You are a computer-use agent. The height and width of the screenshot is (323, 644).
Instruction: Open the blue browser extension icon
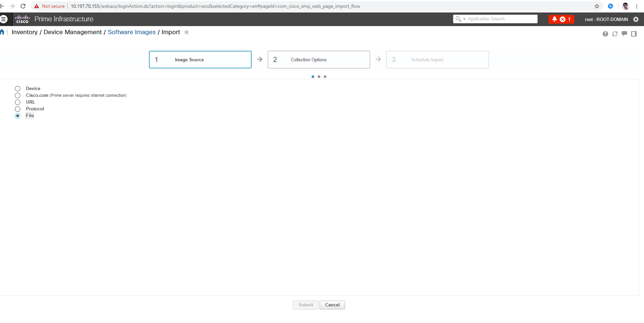click(610, 6)
